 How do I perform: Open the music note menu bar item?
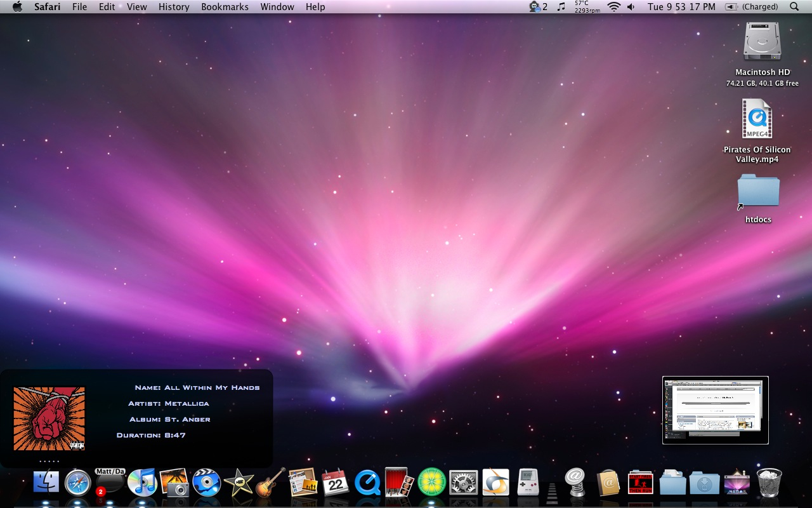(561, 6)
